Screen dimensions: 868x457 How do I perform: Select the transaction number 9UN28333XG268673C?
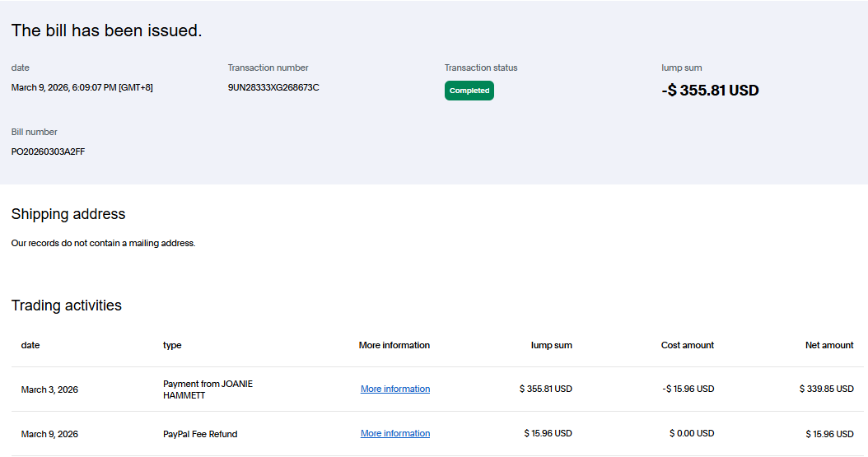(x=273, y=87)
